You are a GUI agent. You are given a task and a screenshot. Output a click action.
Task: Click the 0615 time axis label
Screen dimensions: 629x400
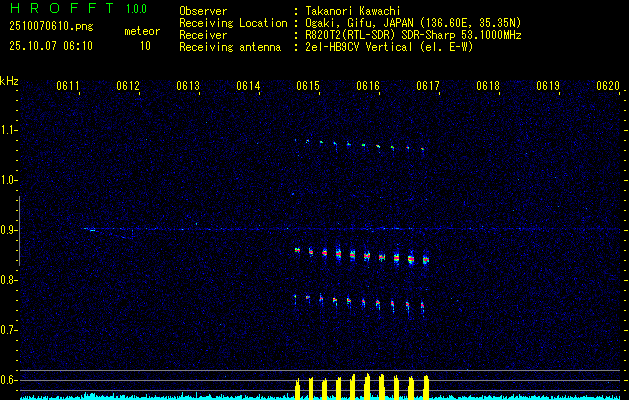click(308, 86)
